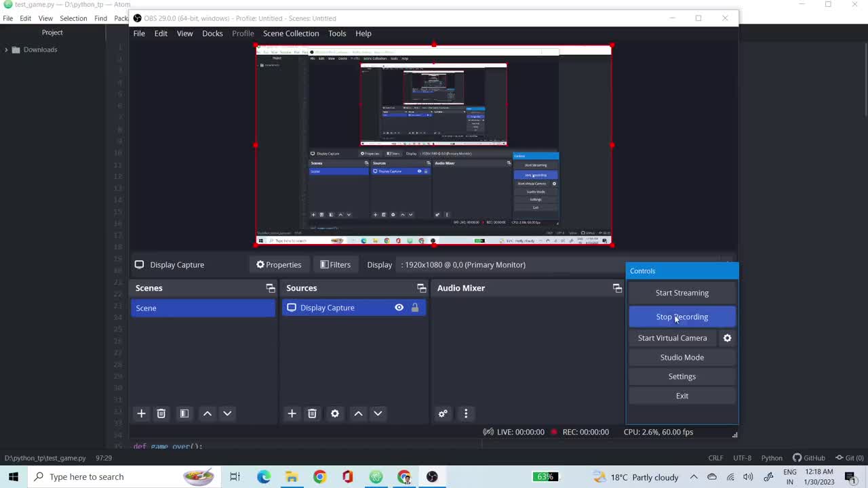This screenshot has height=488, width=868.
Task: Open source Filters button
Action: click(x=335, y=264)
